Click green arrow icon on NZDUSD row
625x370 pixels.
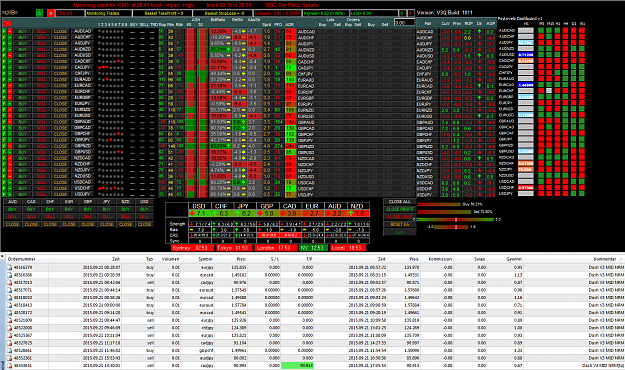[x=4, y=176]
